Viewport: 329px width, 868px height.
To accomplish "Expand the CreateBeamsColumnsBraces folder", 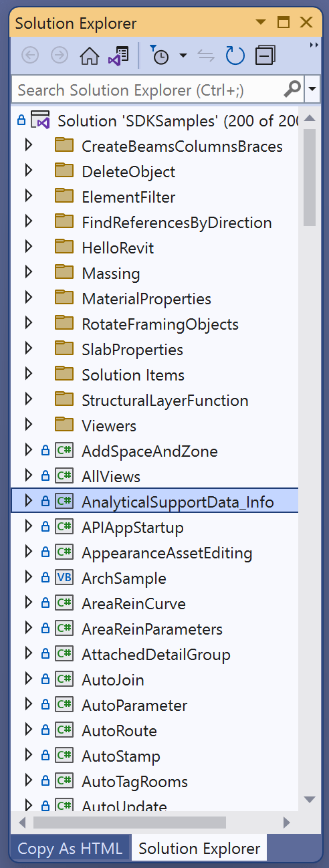I will pyautogui.click(x=28, y=146).
